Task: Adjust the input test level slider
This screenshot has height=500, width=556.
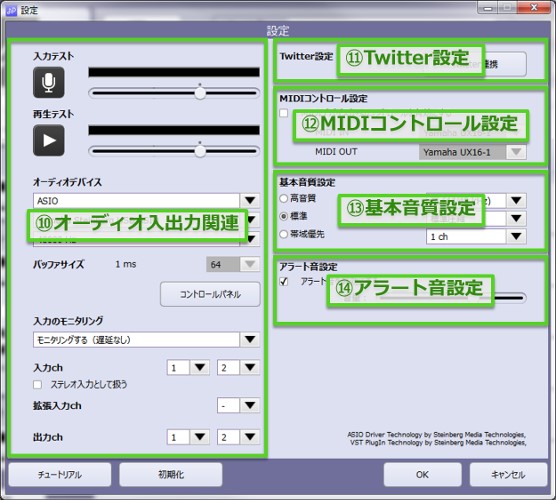Action: click(174, 93)
